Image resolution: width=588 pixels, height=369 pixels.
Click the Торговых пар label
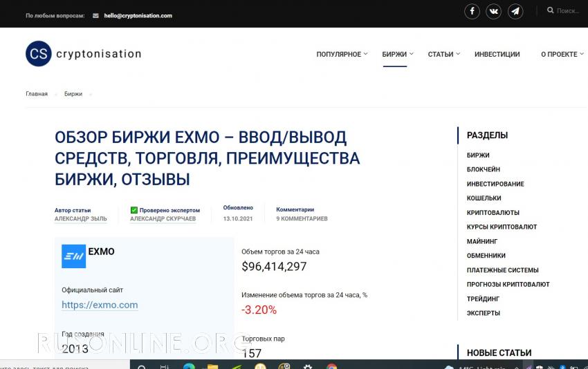(x=264, y=339)
